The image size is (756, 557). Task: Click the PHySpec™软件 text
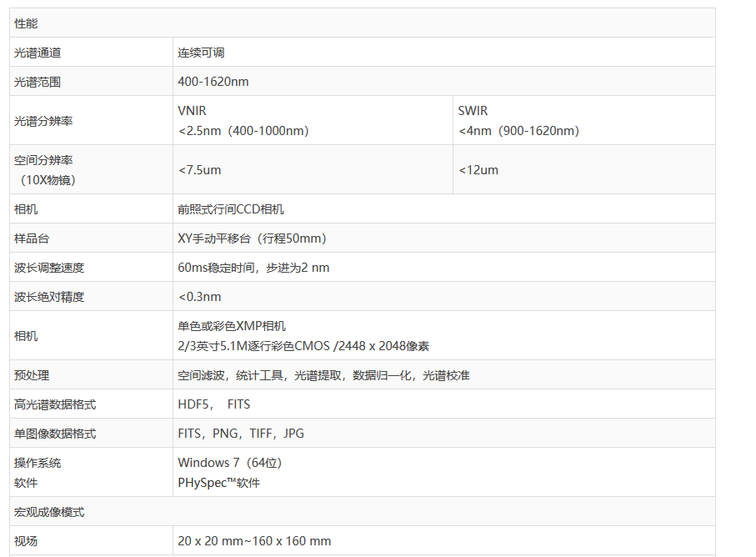(x=219, y=483)
